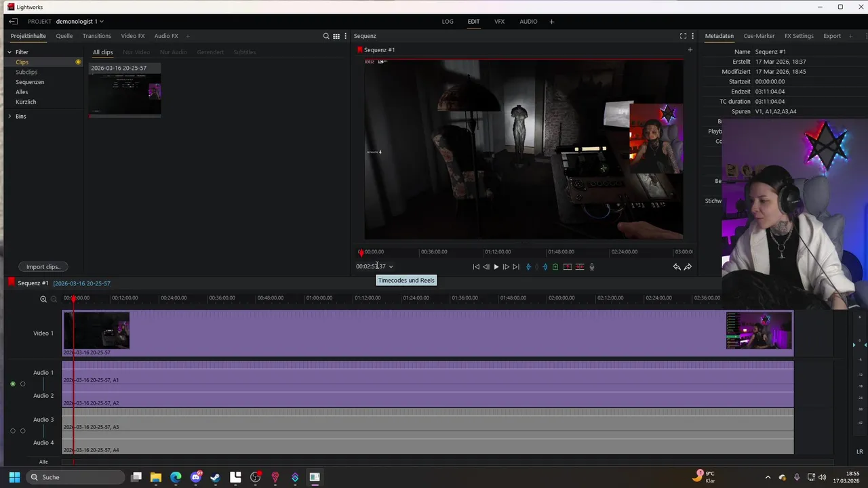Switch to the AUDIO layout tab

(528, 22)
